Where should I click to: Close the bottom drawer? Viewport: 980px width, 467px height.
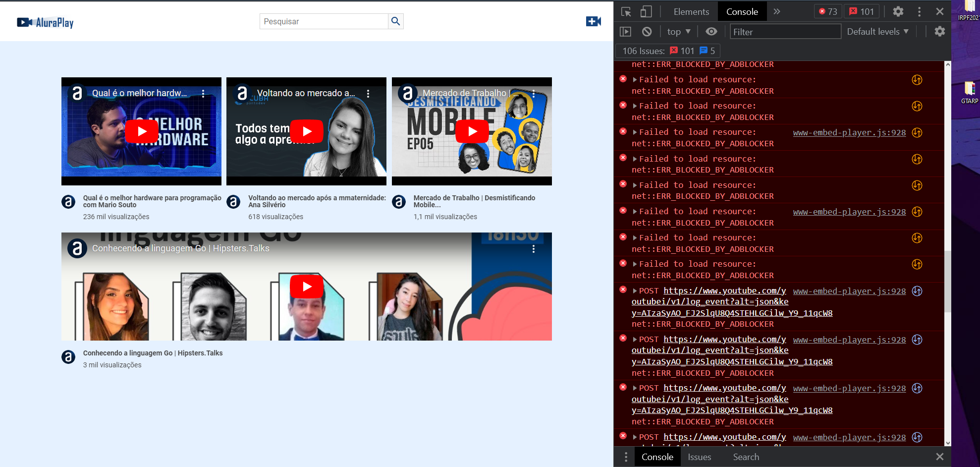(x=940, y=457)
